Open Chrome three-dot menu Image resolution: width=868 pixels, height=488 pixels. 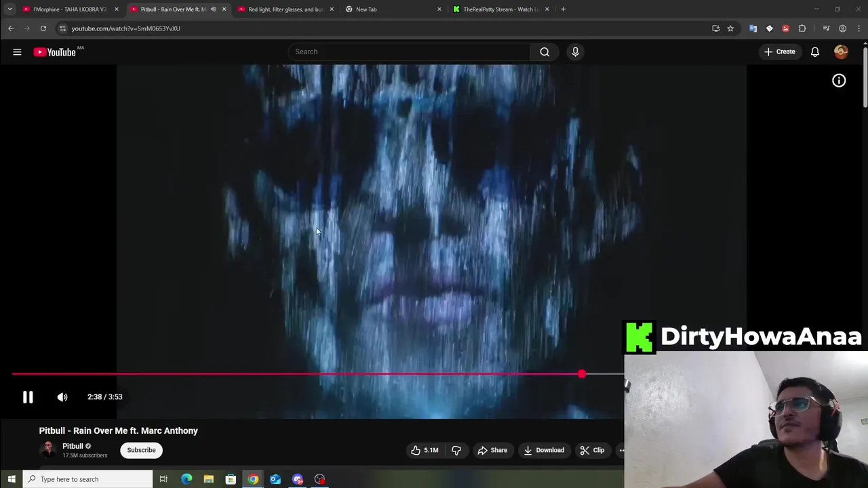(x=859, y=28)
